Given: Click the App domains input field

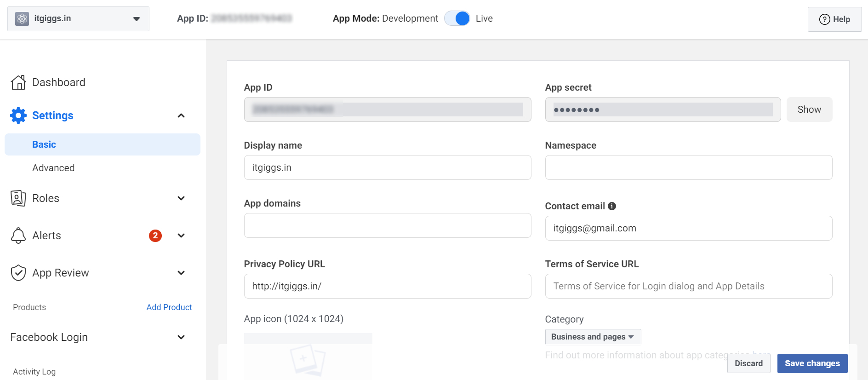Looking at the screenshot, I should (x=388, y=225).
